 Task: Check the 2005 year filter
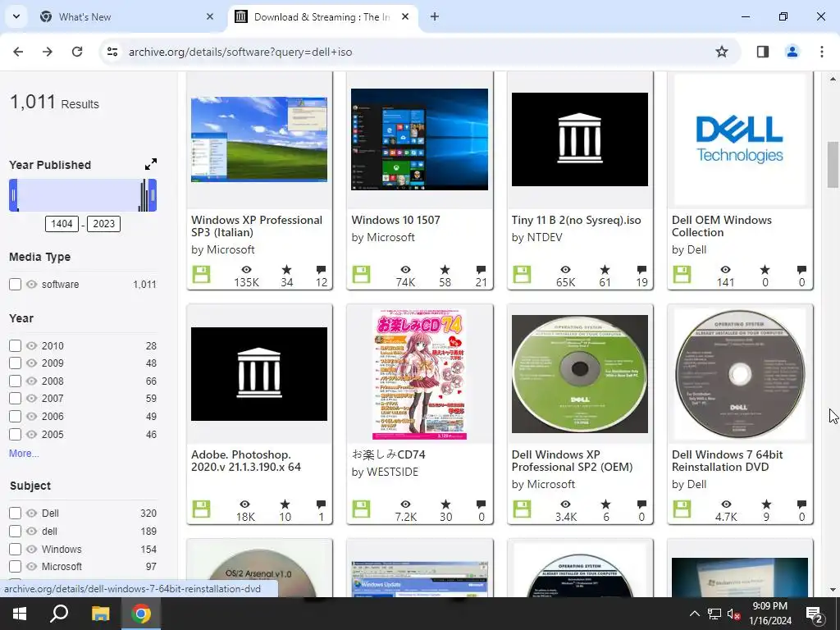coord(15,435)
